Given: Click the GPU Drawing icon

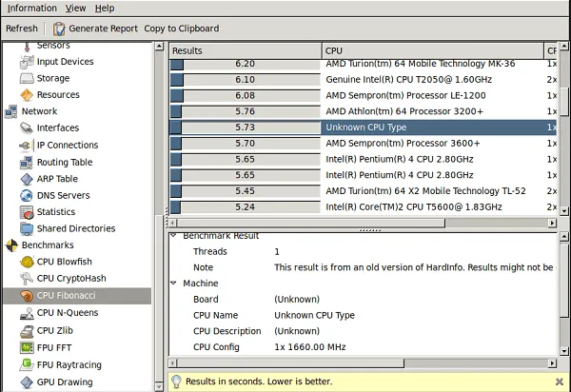Looking at the screenshot, I should [27, 382].
